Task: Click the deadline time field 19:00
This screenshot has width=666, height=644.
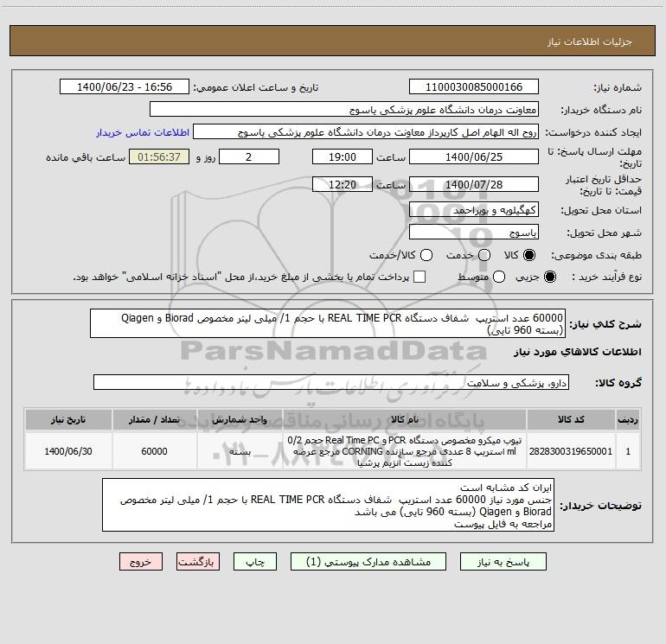Action: click(x=343, y=156)
